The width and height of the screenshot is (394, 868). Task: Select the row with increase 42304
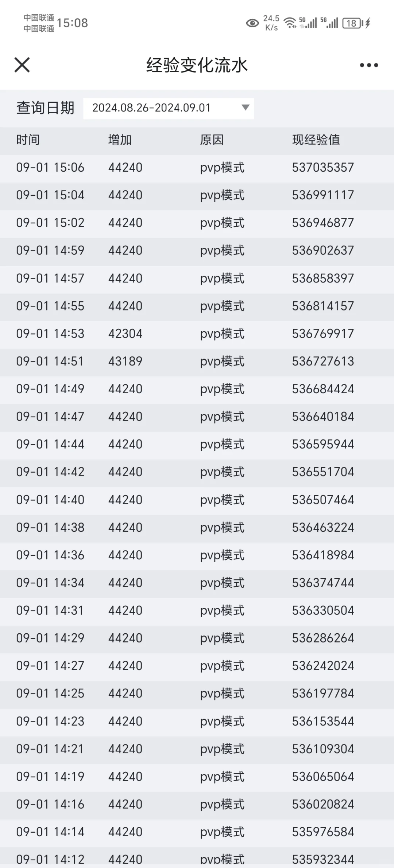tap(197, 334)
